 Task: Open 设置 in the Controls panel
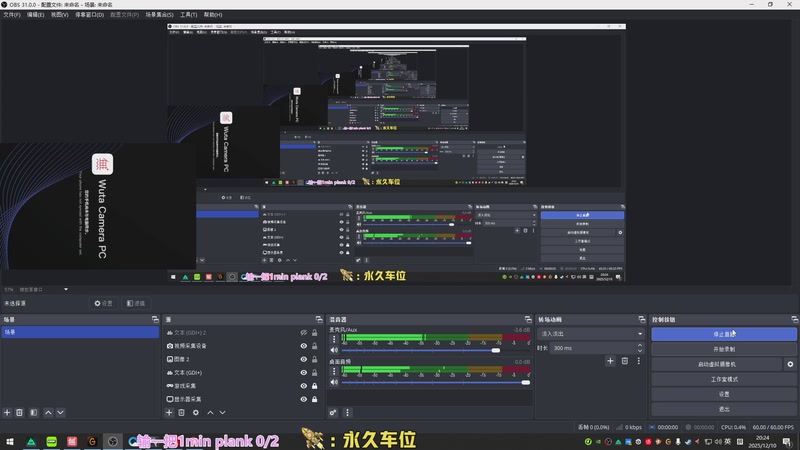click(x=724, y=394)
